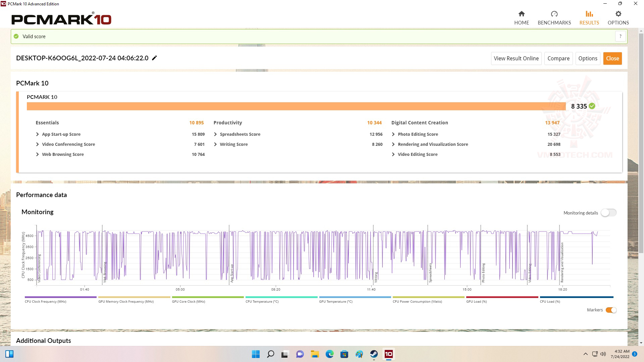Expand Spreadsheets Score details
The height and width of the screenshot is (362, 644).
point(215,134)
